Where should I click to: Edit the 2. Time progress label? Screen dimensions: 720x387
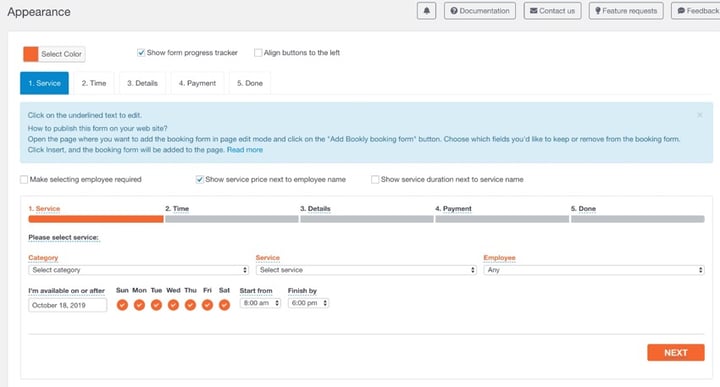[x=177, y=208]
